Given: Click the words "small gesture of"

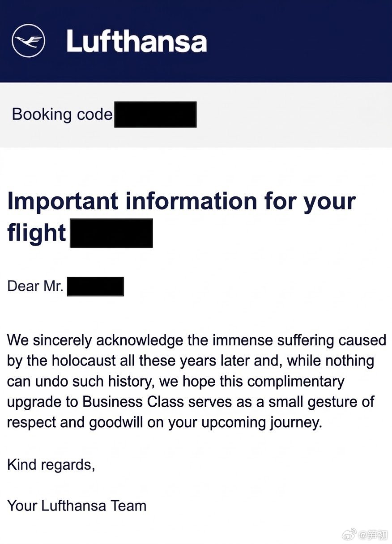Looking at the screenshot, I should point(321,402).
